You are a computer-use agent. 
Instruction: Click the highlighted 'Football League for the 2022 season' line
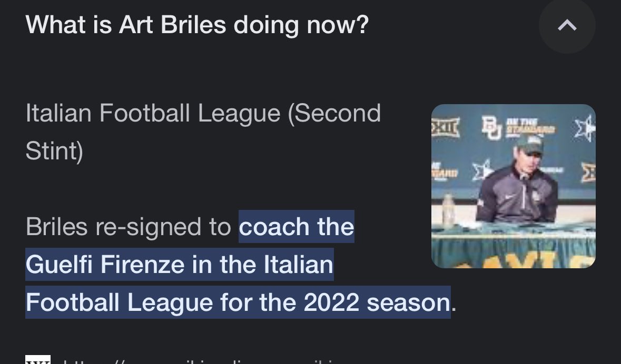[238, 302]
